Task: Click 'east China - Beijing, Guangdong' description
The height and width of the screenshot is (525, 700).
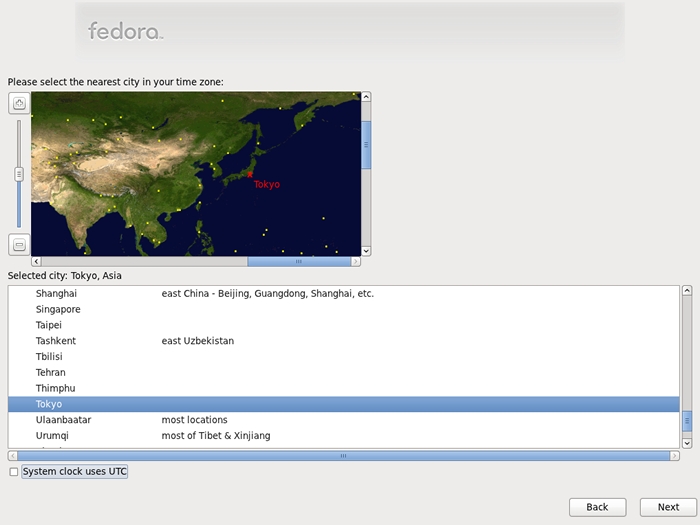Action: [x=267, y=294]
